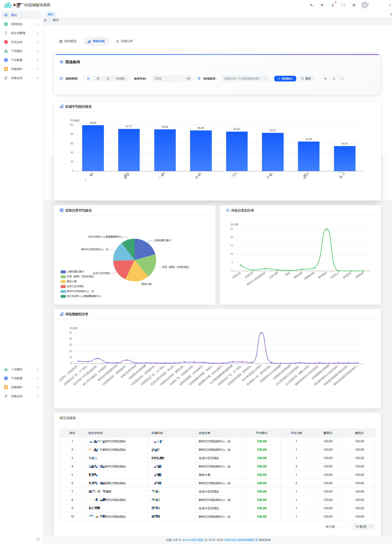Toggle 背街小巷 legend color swatch

tap(63, 281)
